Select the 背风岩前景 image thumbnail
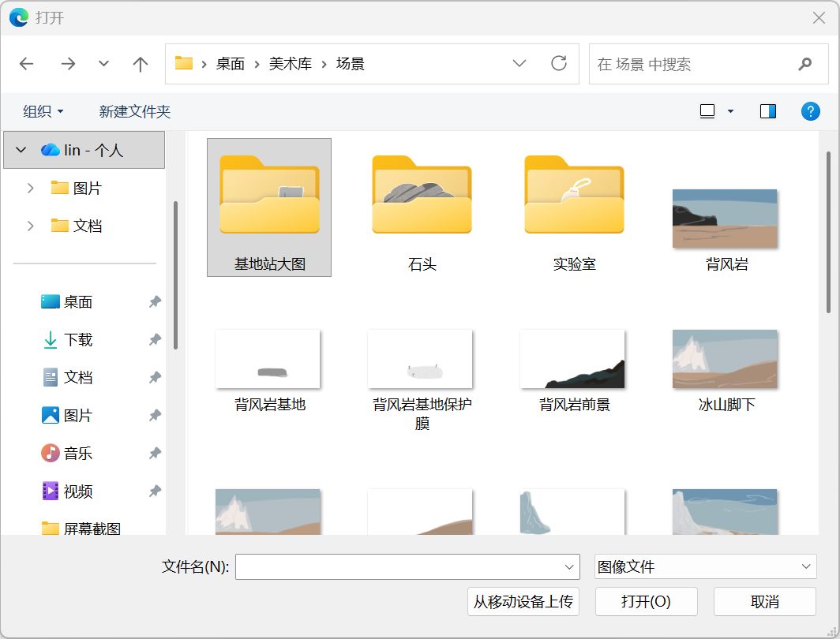Image resolution: width=840 pixels, height=639 pixels. 572,359
